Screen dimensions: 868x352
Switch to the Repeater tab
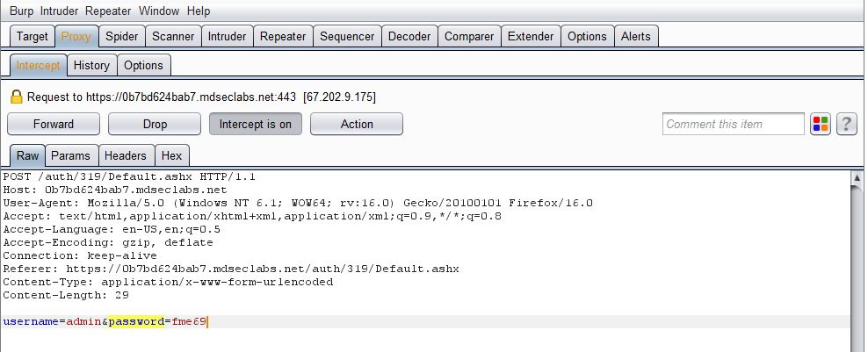(283, 37)
